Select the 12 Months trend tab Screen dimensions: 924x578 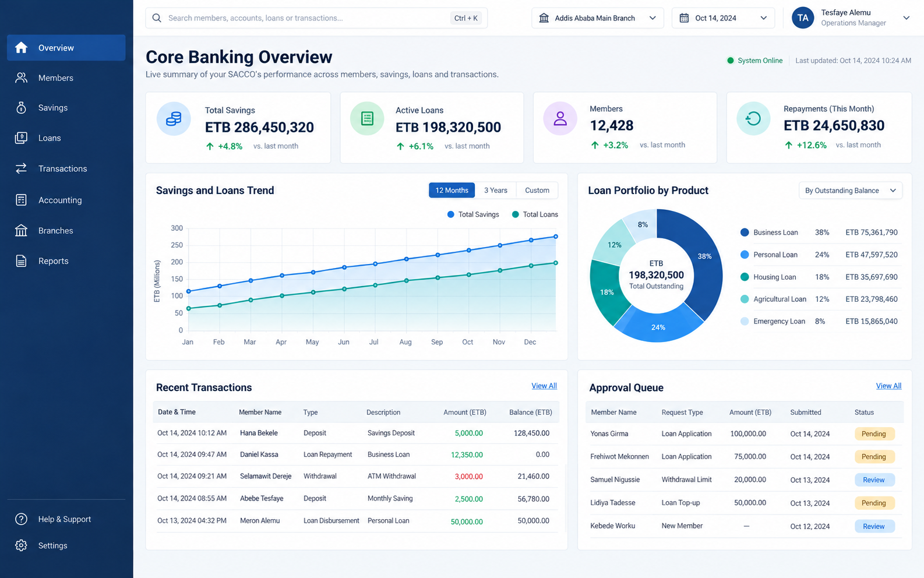tap(452, 191)
